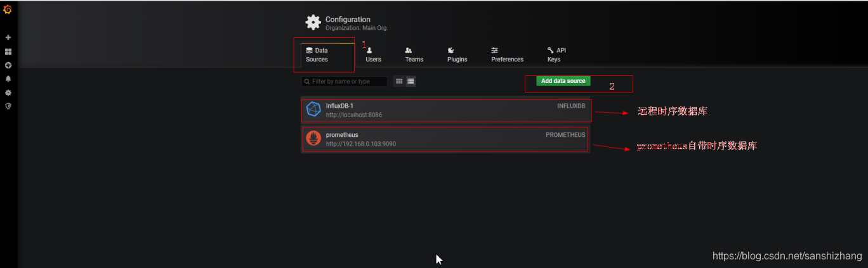Open the Explore compass icon in sidebar
The height and width of the screenshot is (268, 868).
click(8, 65)
